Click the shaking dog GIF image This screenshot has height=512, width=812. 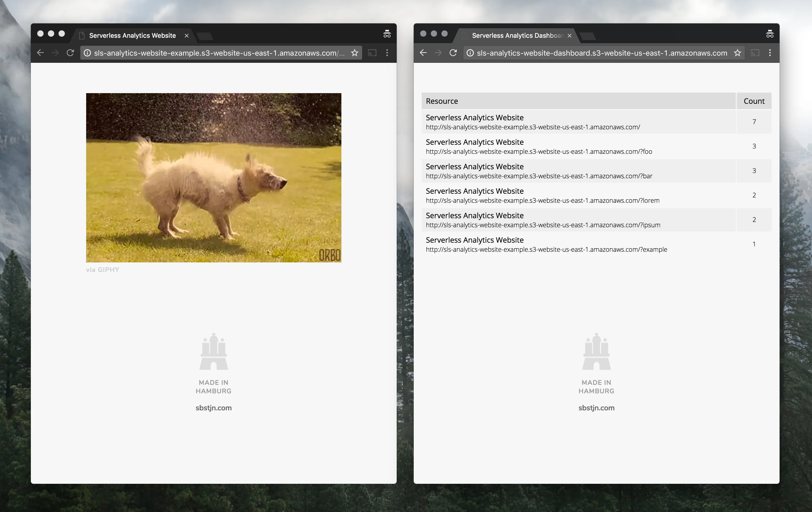coord(214,177)
